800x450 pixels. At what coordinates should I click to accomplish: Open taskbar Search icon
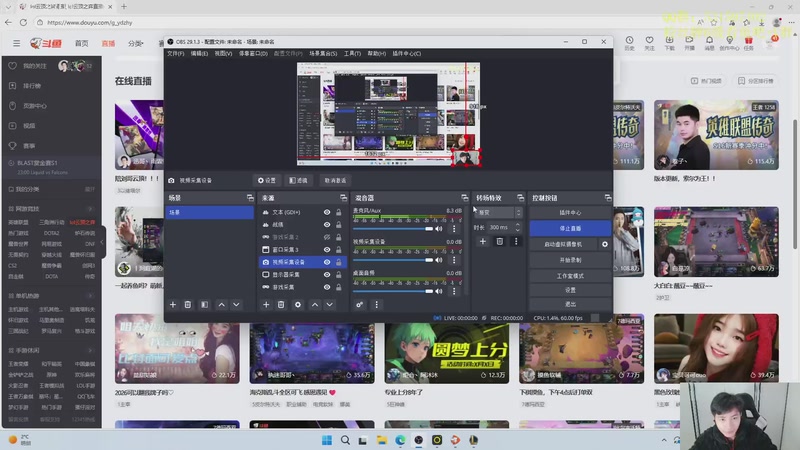(345, 440)
